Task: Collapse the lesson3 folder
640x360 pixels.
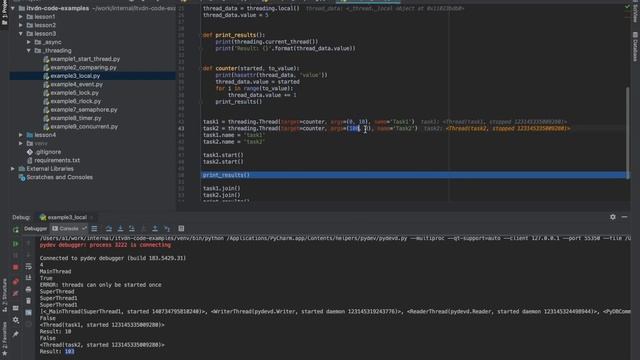Action: (x=21, y=33)
